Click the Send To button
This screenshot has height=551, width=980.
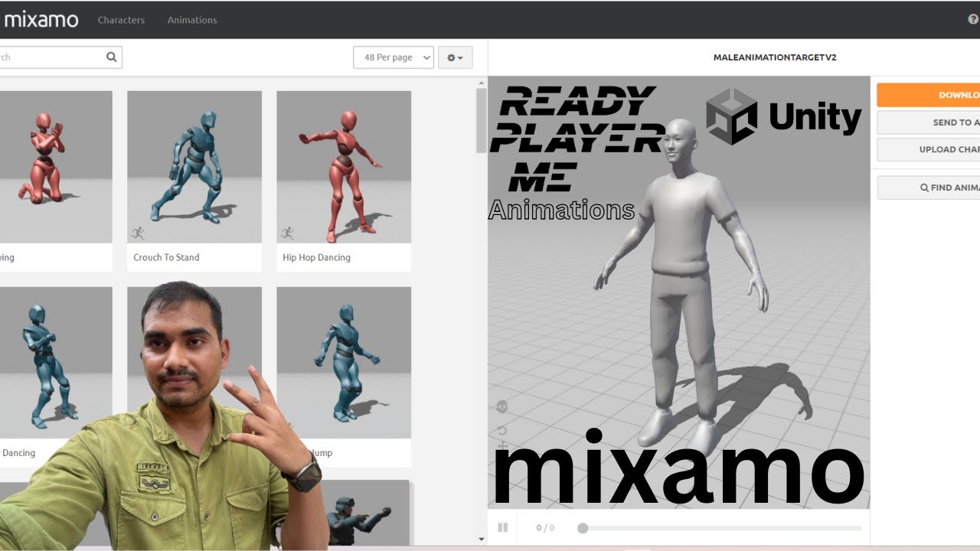[928, 122]
